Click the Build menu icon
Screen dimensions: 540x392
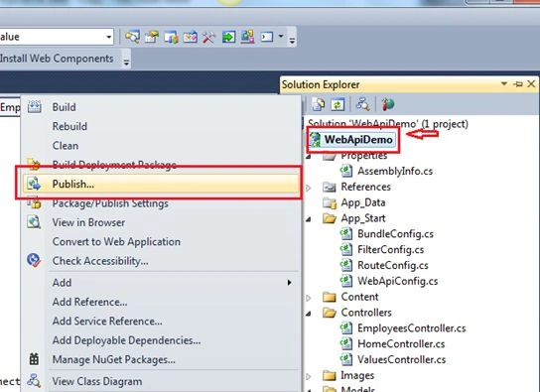coord(34,107)
